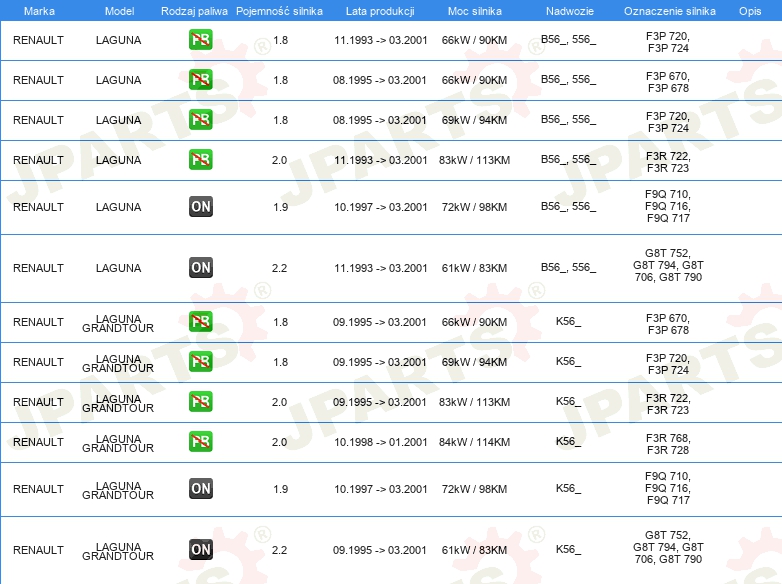Click the Model column header

point(119,11)
